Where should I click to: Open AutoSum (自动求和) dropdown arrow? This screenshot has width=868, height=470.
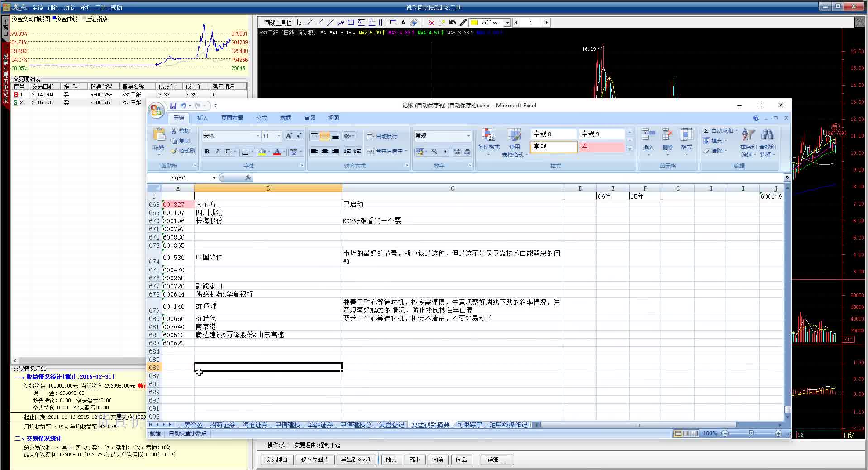pyautogui.click(x=736, y=131)
